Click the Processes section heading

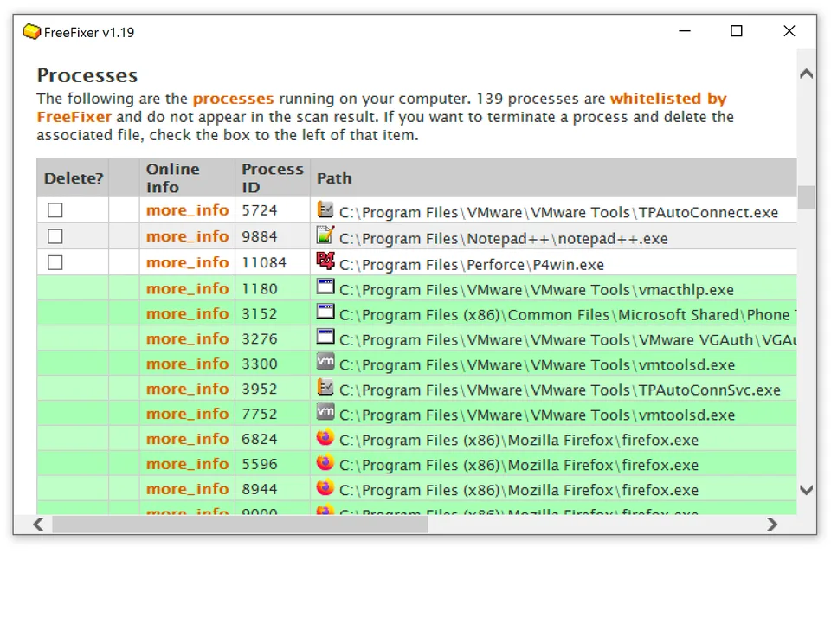click(87, 75)
